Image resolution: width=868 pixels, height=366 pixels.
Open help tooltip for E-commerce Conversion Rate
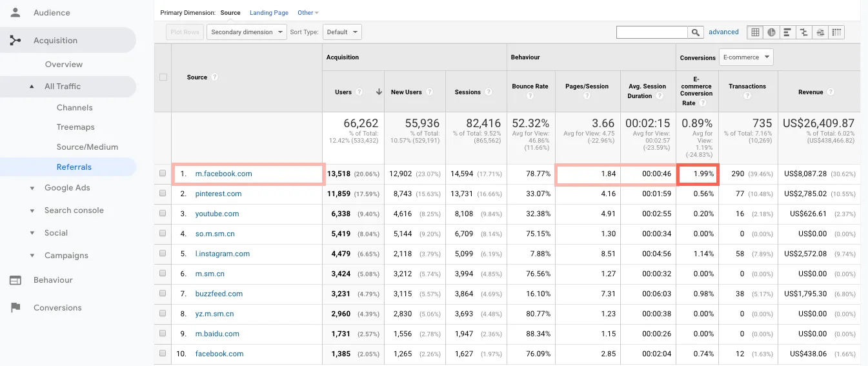(x=702, y=103)
